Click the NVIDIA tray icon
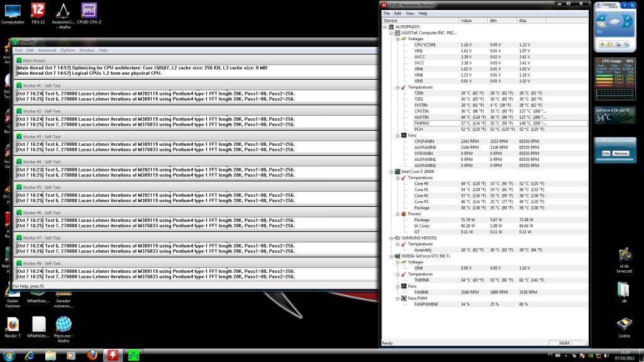This screenshot has height=362, width=644. 590,356
